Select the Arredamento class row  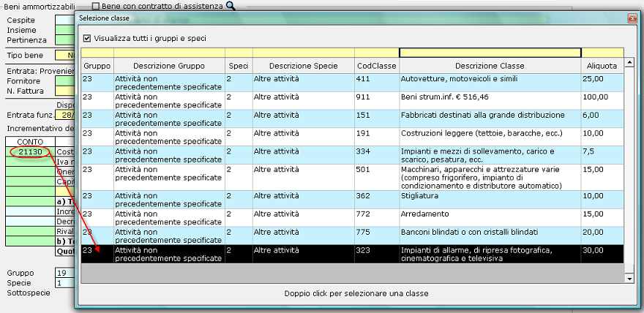tap(353, 218)
